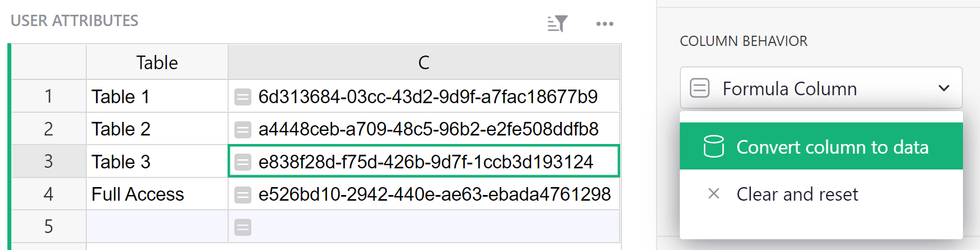Choose Clear and reset option
The image size is (980, 250).
coord(821,194)
